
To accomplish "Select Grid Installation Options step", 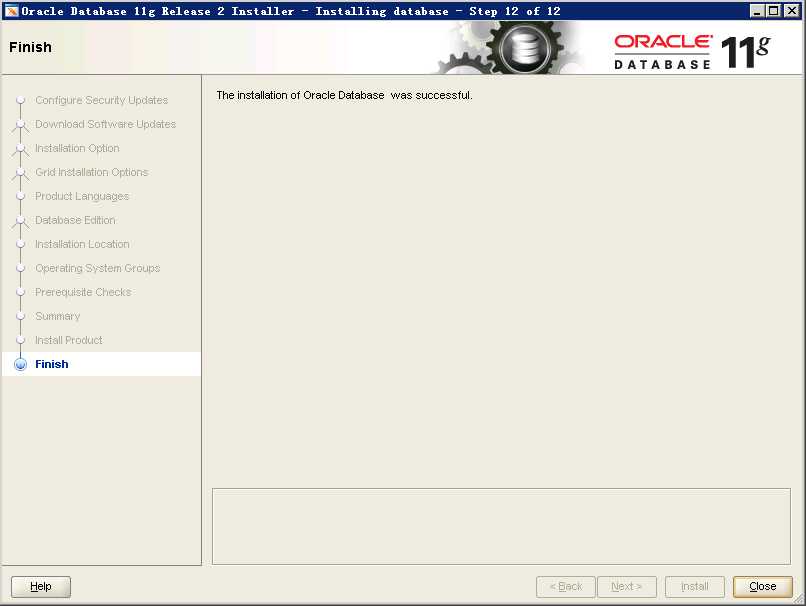I will [x=91, y=172].
